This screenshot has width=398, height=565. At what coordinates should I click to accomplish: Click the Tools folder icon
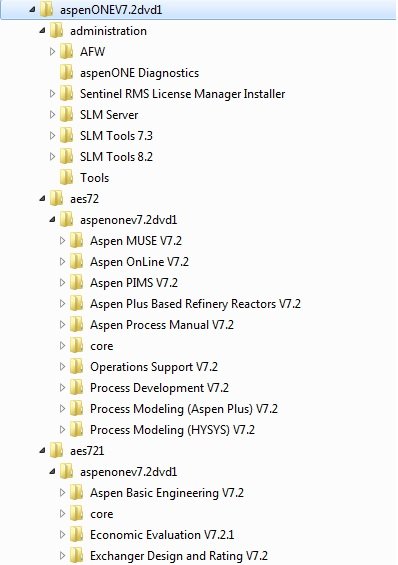[x=66, y=177]
